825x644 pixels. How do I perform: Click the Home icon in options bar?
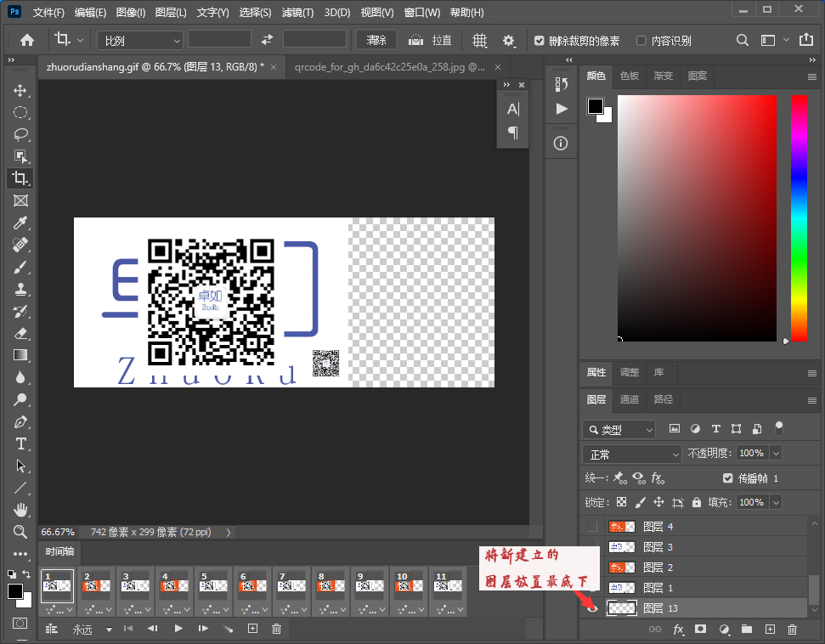click(x=27, y=40)
